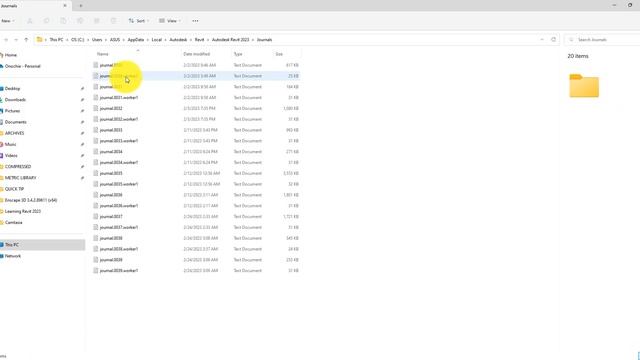Select file journal.0031.worker1
Screen dimensions: 640x360
119,98
